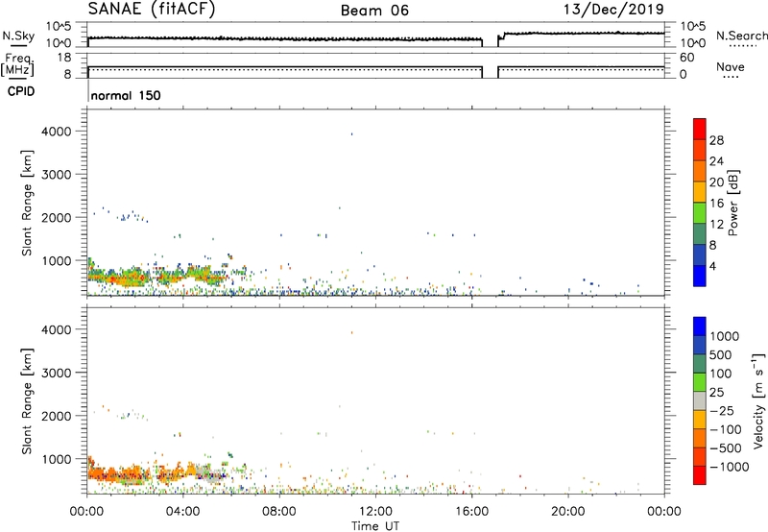Click the 'Time UT' axis title
This screenshot has width=768, height=532.
(375, 526)
